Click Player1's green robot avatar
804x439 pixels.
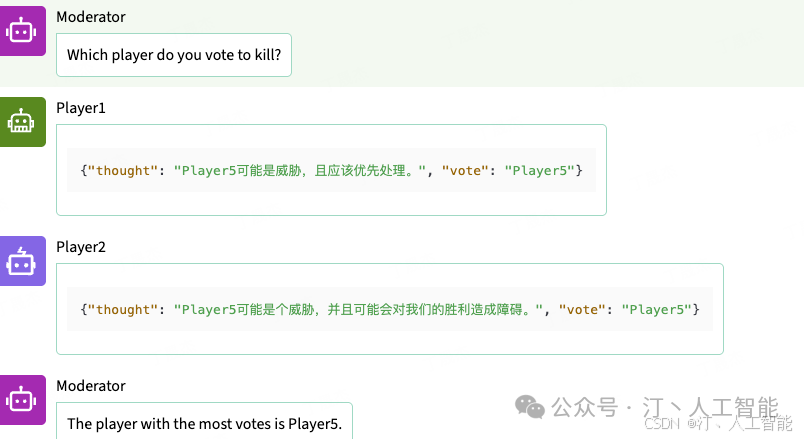tap(21, 122)
